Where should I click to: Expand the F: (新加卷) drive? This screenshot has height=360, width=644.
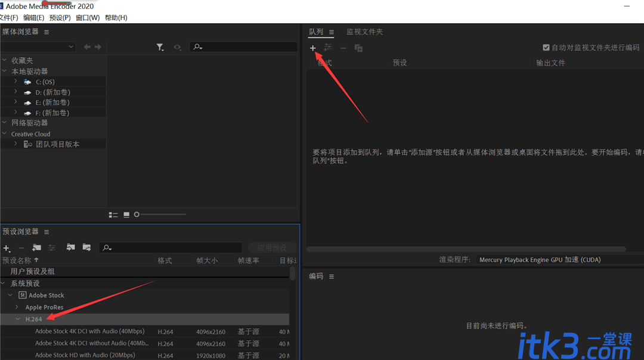[x=16, y=112]
